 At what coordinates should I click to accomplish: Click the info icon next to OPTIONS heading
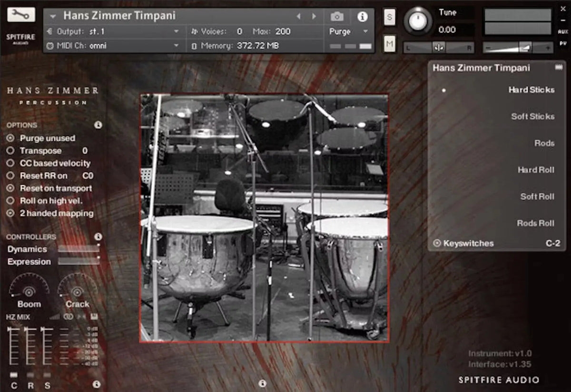pyautogui.click(x=98, y=125)
